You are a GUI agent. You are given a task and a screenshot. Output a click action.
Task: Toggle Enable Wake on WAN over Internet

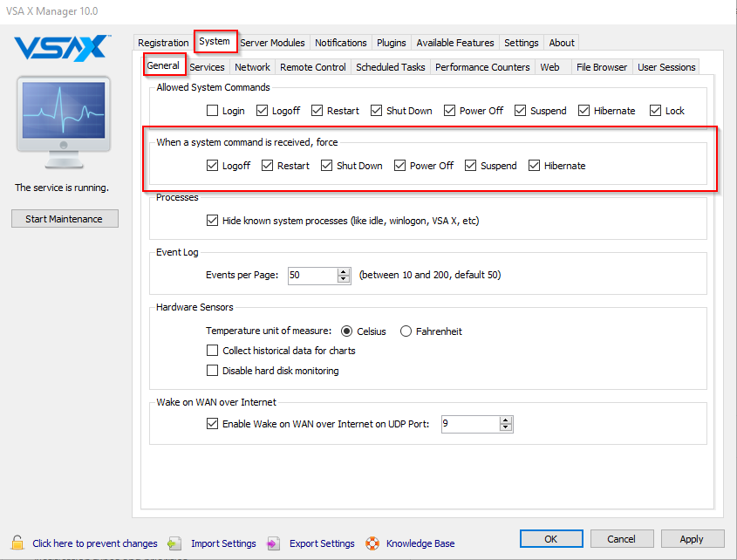point(213,424)
